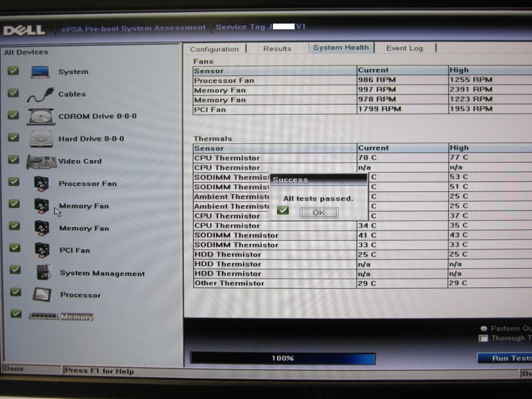532x399 pixels.
Task: Click the 70 C CPU Thermistor value
Action: [x=367, y=157]
